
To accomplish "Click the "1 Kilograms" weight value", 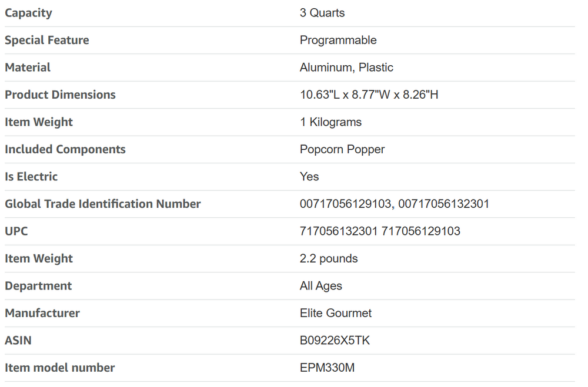I will [330, 122].
